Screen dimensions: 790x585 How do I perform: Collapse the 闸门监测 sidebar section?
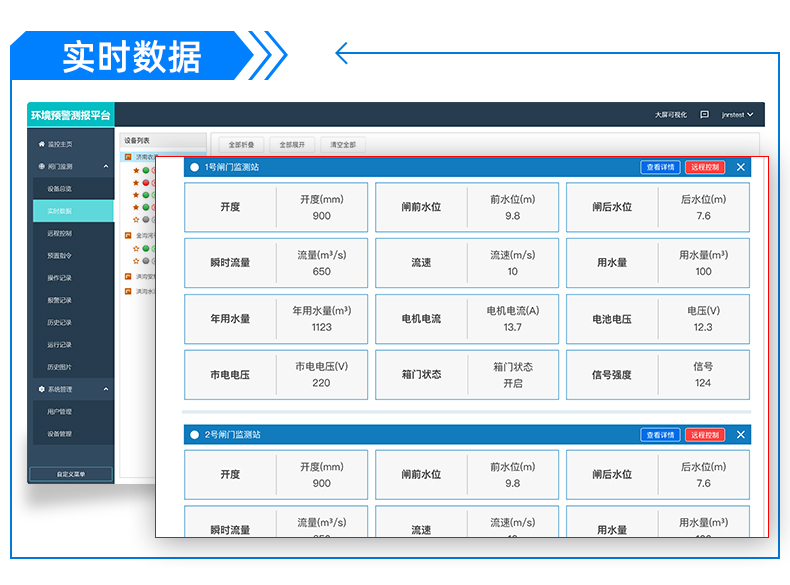(x=105, y=166)
